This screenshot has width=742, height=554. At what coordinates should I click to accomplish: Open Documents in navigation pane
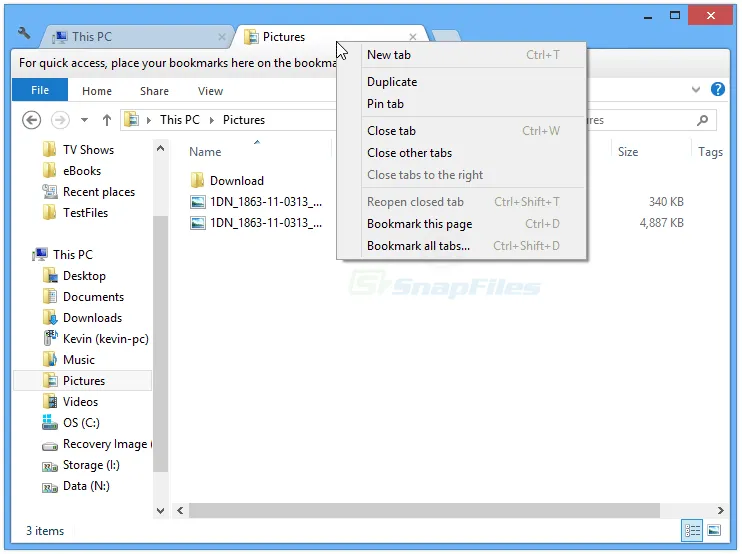83,297
